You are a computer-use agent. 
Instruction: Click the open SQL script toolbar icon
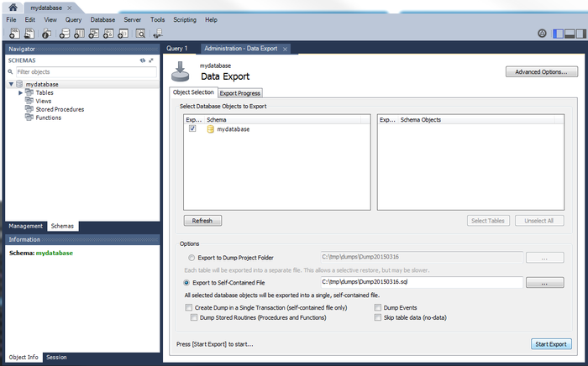[29, 34]
